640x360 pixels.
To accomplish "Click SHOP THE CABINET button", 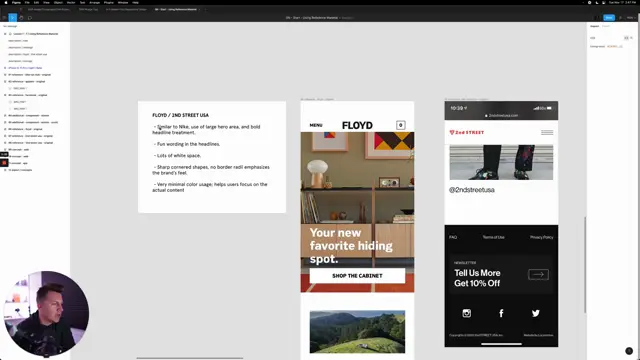I will tap(357, 276).
